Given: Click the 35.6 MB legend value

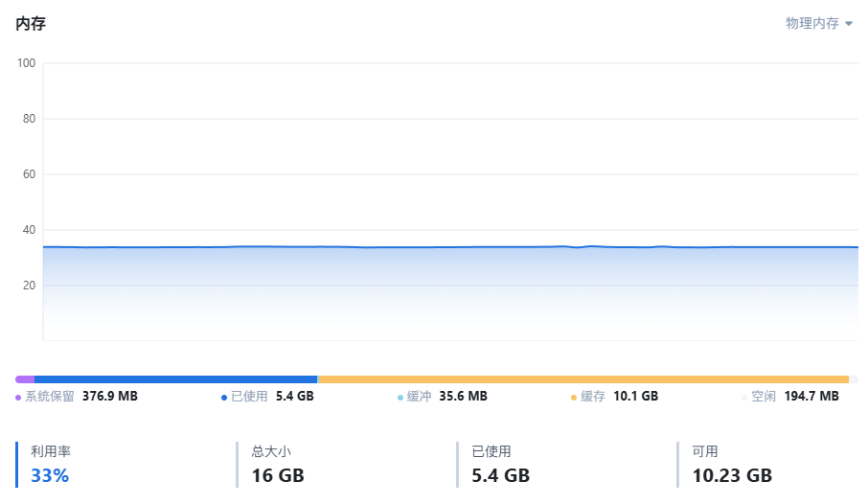Looking at the screenshot, I should [x=463, y=396].
